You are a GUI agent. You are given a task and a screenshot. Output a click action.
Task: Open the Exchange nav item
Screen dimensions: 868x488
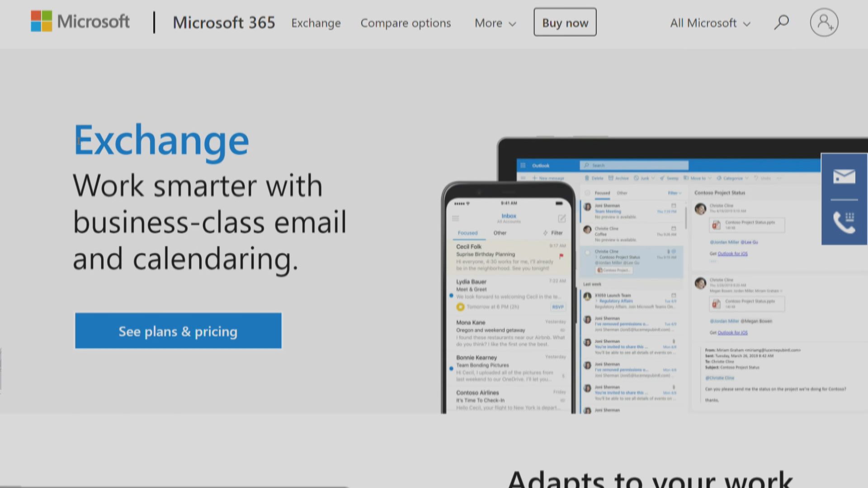(316, 23)
